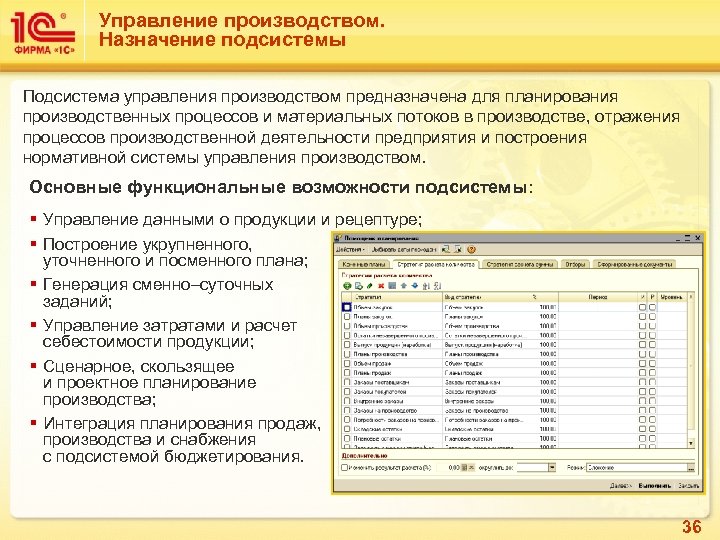Click the Sort ascending toolbar icon
The width and height of the screenshot is (720, 540).
(426, 286)
